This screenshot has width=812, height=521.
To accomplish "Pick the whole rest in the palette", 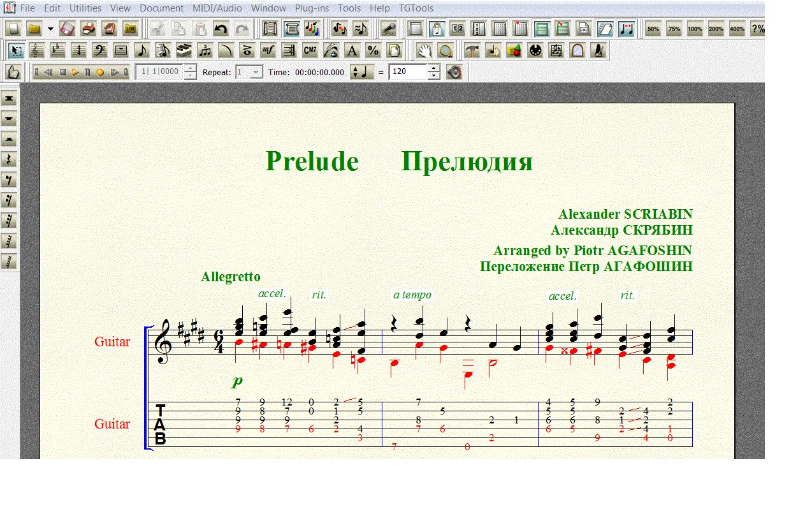I will [x=10, y=119].
